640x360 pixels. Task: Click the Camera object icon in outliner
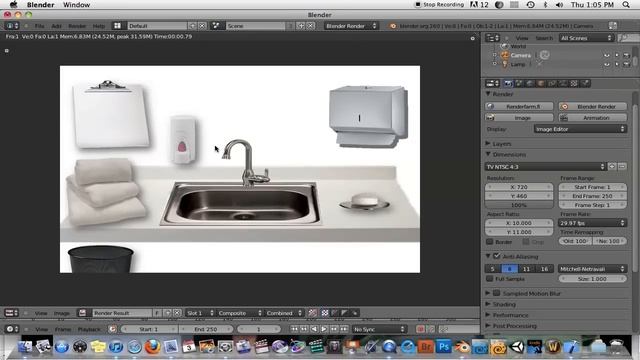pos(505,55)
